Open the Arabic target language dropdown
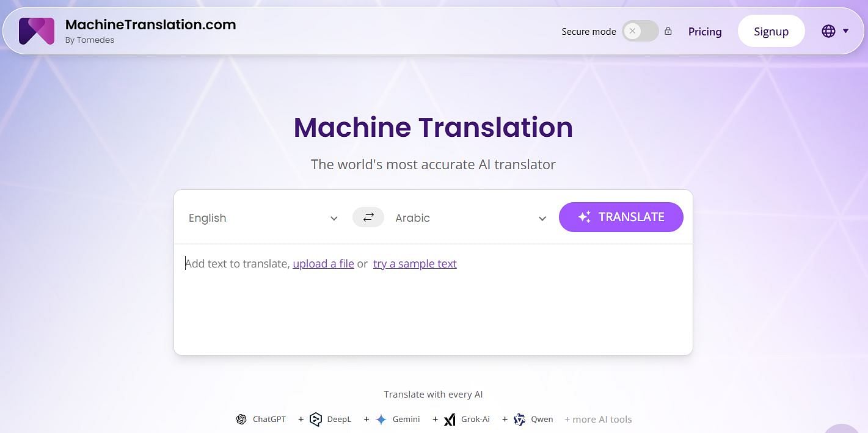Viewport: 868px width, 433px height. coord(470,218)
